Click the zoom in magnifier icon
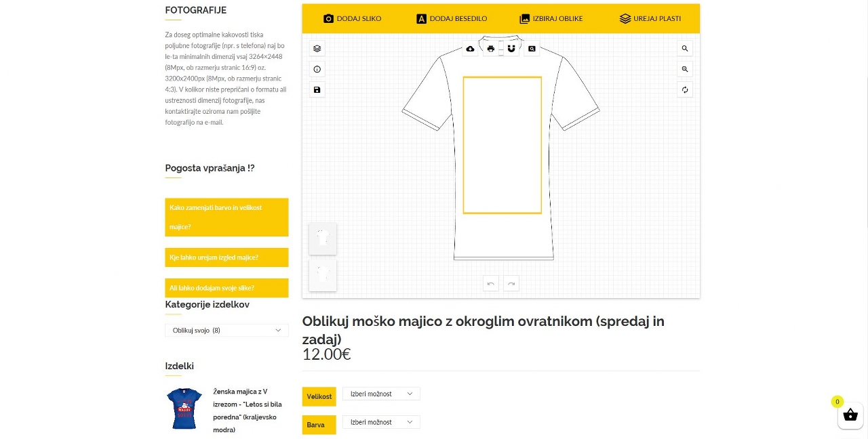The height and width of the screenshot is (439, 868). (685, 48)
